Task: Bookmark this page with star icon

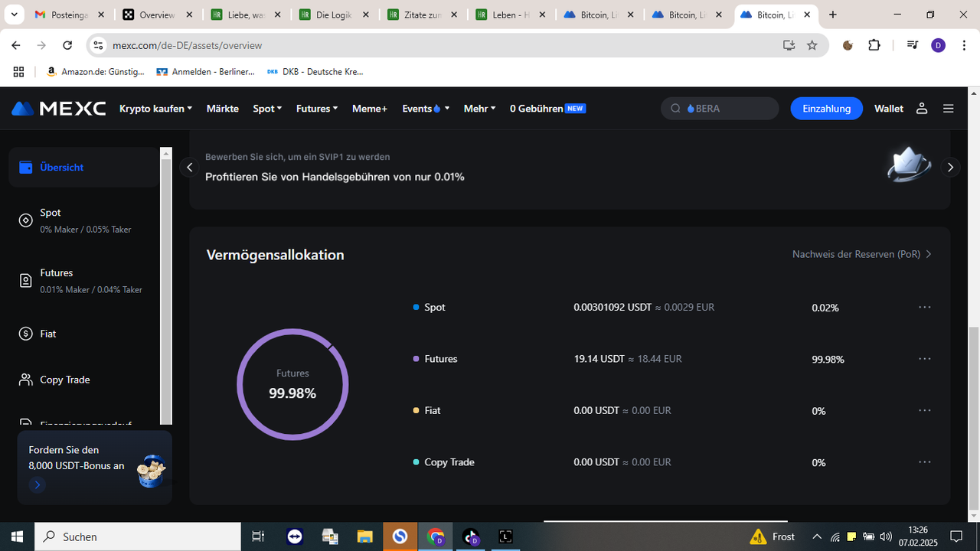Action: pyautogui.click(x=812, y=45)
